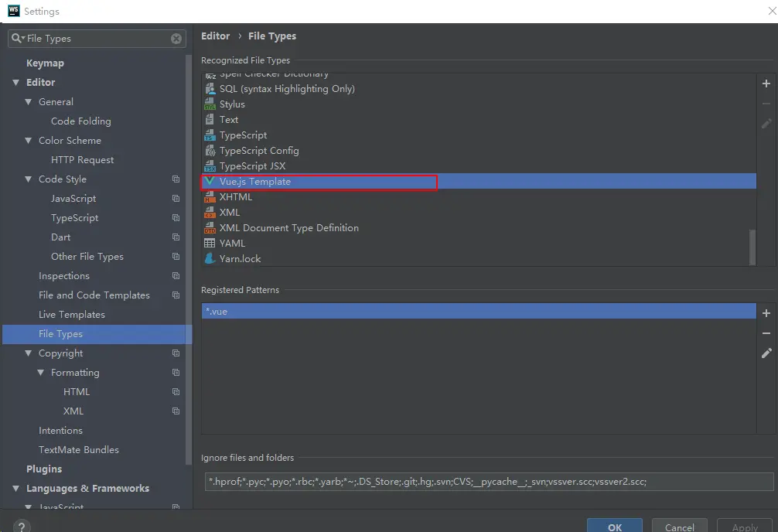
Task: Select the TypeScript Config row
Action: click(479, 150)
